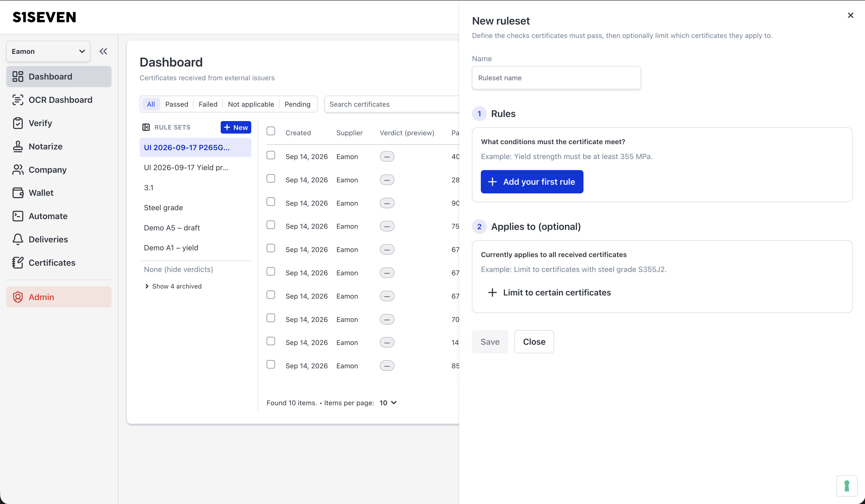Switch to the Passed filter tab
This screenshot has height=504, width=865.
point(177,104)
